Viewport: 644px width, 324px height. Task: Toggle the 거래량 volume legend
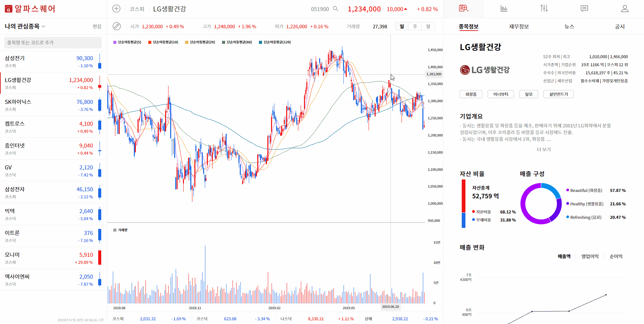coord(120,230)
